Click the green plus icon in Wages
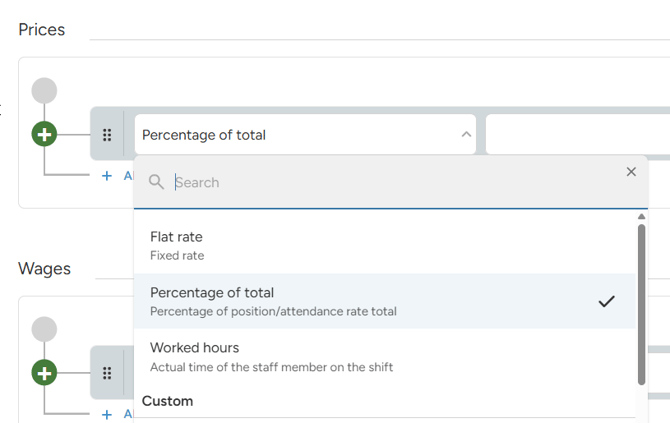 tap(44, 373)
